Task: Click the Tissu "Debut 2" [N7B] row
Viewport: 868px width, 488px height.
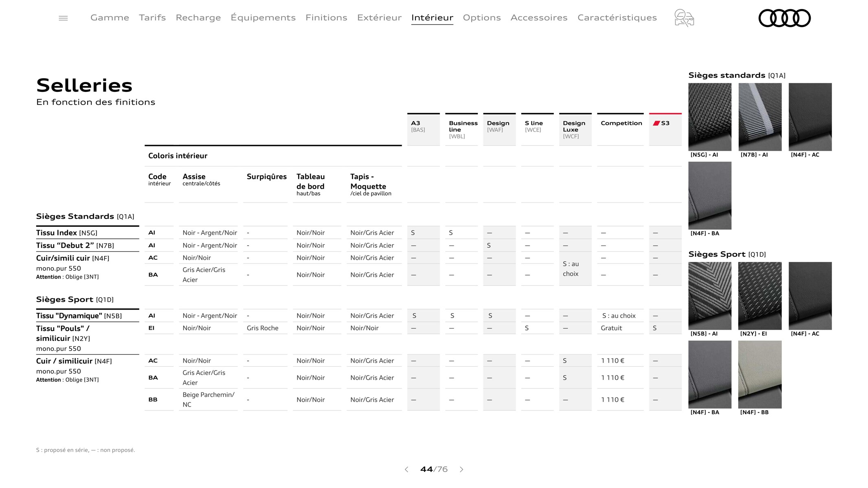Action: coord(75,245)
